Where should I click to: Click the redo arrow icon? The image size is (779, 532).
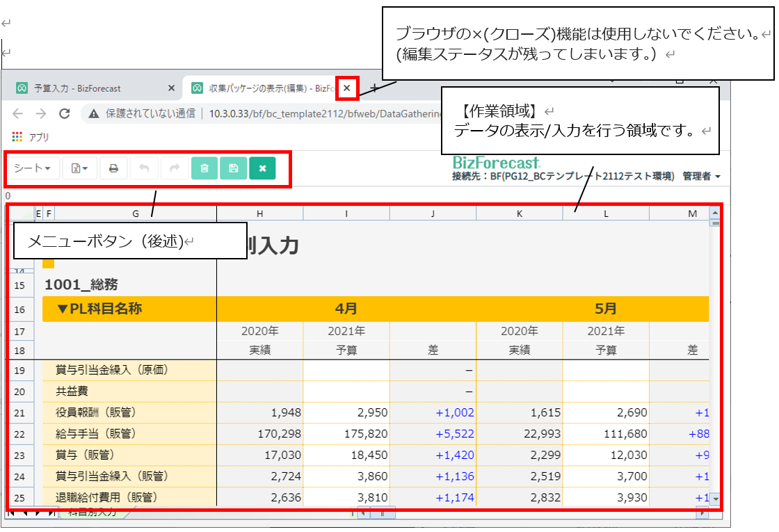tap(175, 168)
